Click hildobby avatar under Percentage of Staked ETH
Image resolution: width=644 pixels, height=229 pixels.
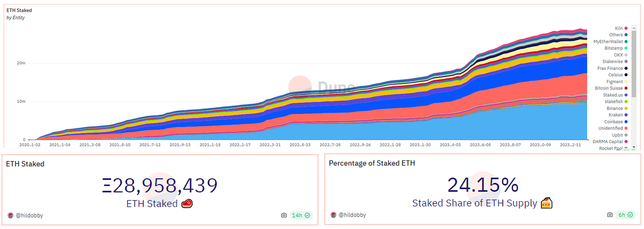pyautogui.click(x=333, y=215)
